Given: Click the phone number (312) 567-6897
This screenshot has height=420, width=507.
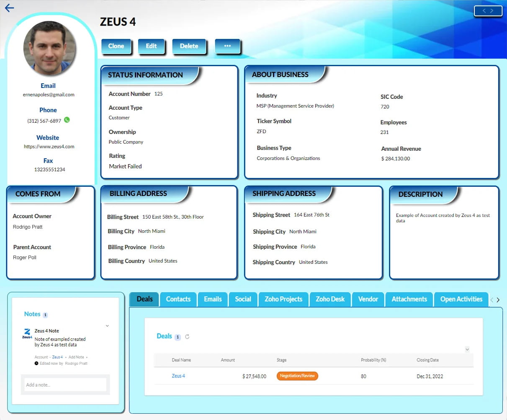Looking at the screenshot, I should (x=44, y=121).
